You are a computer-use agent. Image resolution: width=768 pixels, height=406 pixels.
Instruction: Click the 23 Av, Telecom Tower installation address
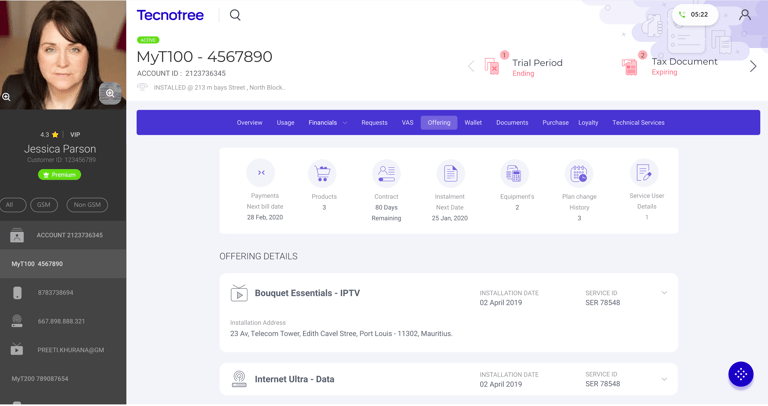tap(341, 334)
